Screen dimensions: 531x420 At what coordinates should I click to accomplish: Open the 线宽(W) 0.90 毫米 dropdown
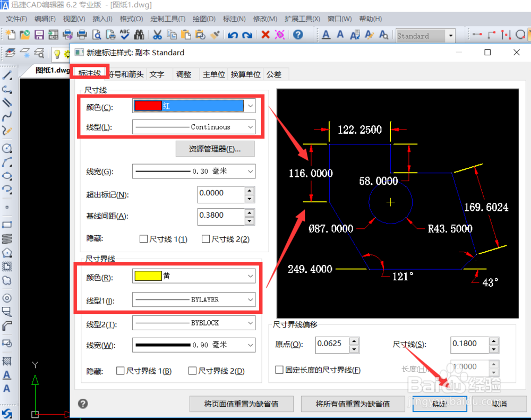(194, 345)
